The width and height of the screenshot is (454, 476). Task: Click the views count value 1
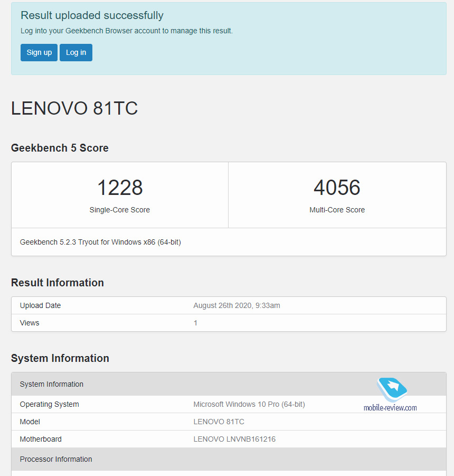(195, 323)
